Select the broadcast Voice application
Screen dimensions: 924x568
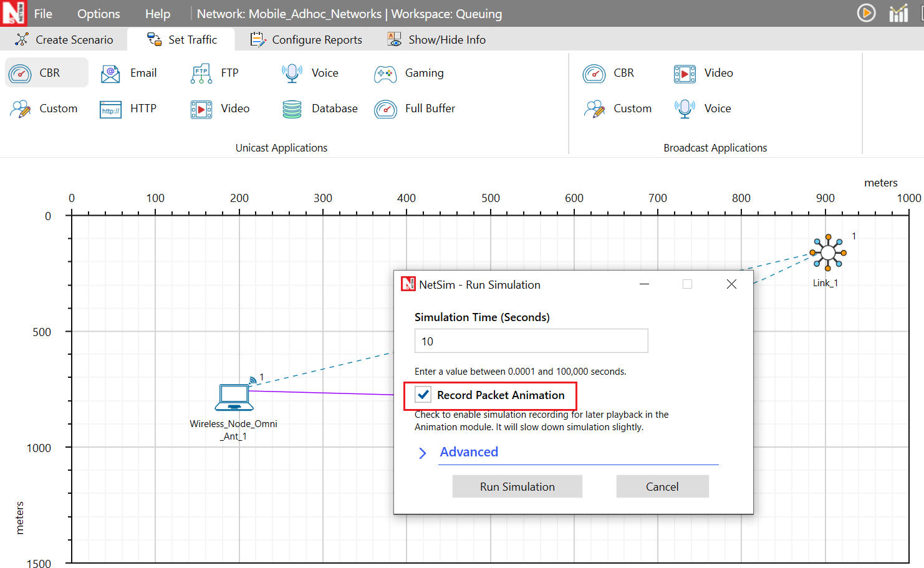point(702,108)
